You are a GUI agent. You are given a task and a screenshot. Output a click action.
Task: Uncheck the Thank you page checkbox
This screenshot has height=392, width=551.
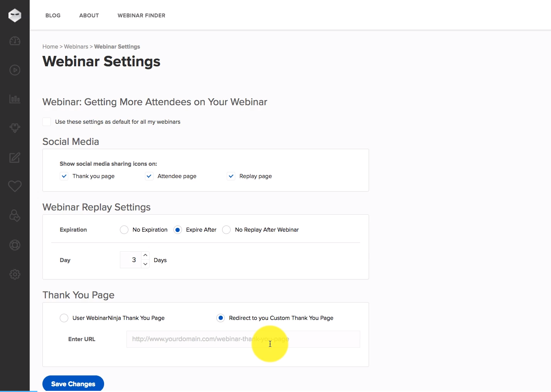64,176
